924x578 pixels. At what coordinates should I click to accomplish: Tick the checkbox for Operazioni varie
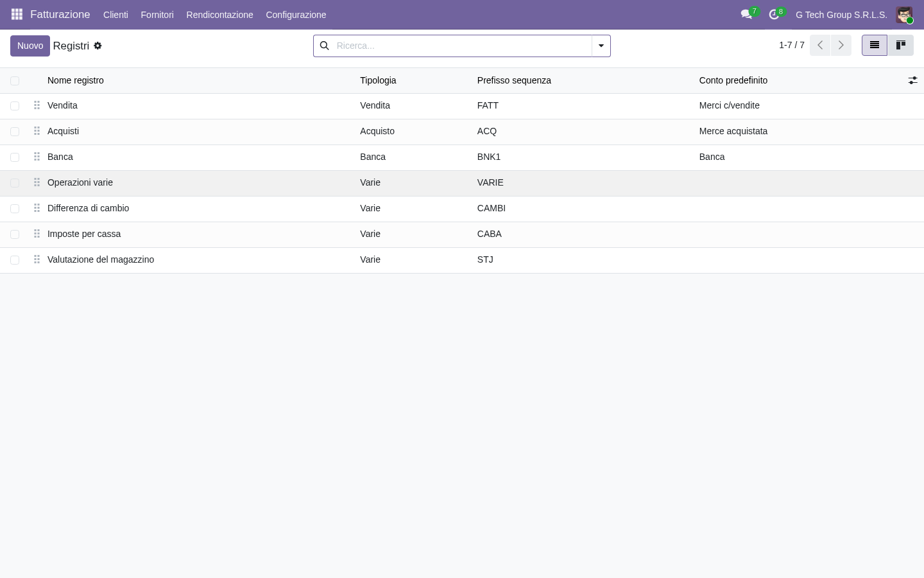point(15,183)
